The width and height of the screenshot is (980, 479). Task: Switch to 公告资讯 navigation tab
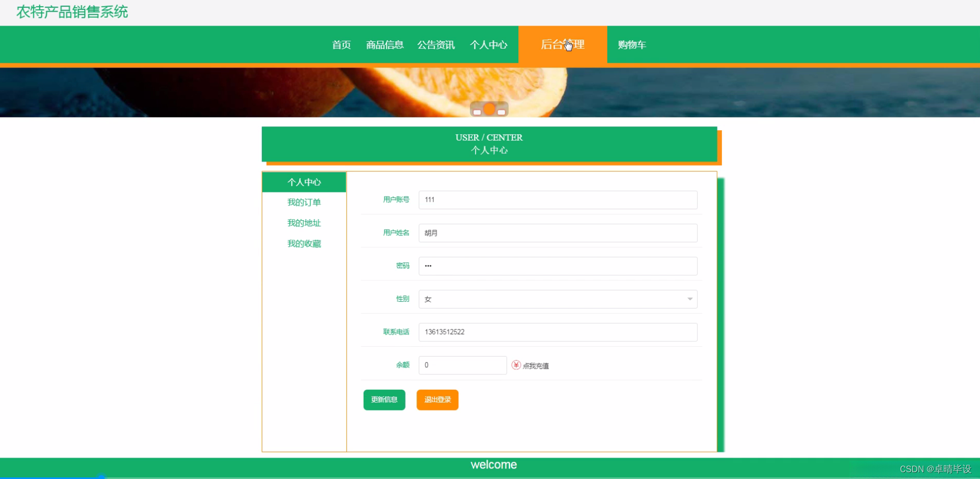(436, 45)
